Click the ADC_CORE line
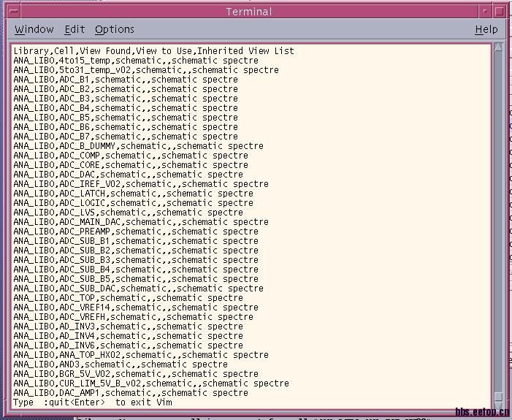 pos(131,164)
